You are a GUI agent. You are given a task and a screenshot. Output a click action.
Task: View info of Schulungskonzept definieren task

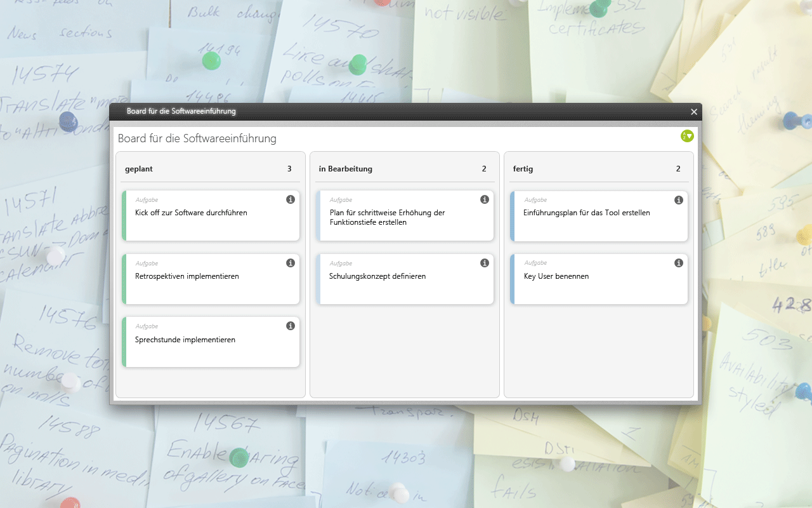(485, 263)
